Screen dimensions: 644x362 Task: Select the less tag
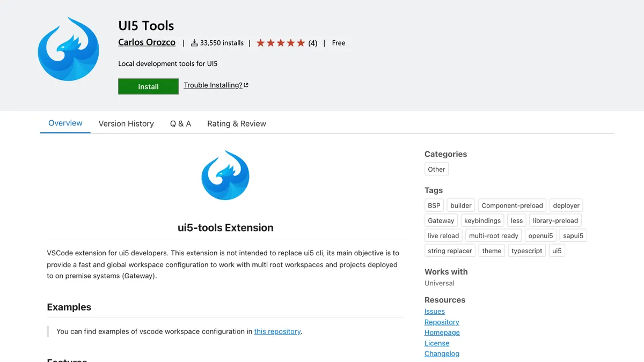click(517, 220)
